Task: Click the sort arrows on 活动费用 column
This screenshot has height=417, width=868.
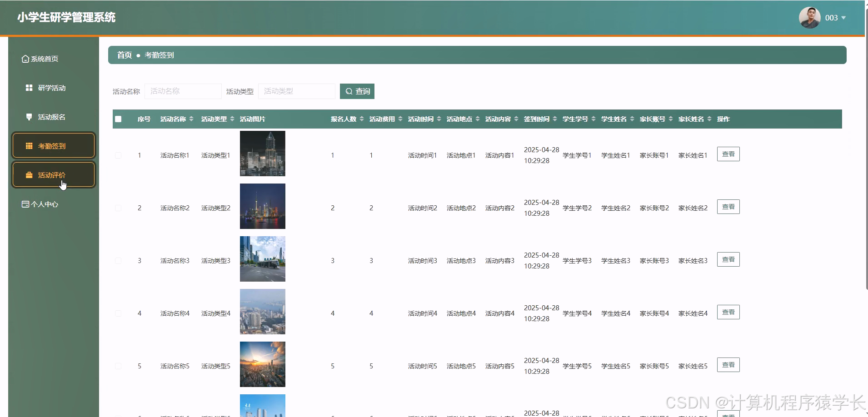Action: coord(400,119)
